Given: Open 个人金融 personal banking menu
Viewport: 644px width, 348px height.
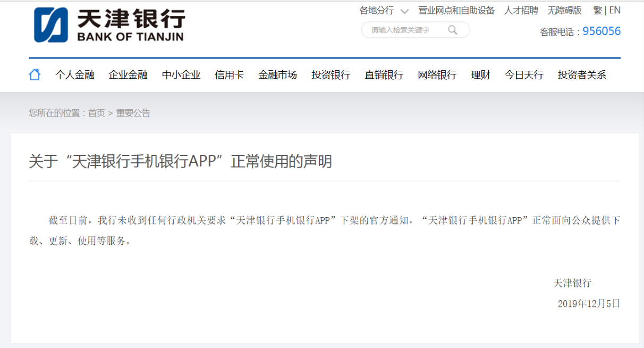Looking at the screenshot, I should tap(74, 75).
